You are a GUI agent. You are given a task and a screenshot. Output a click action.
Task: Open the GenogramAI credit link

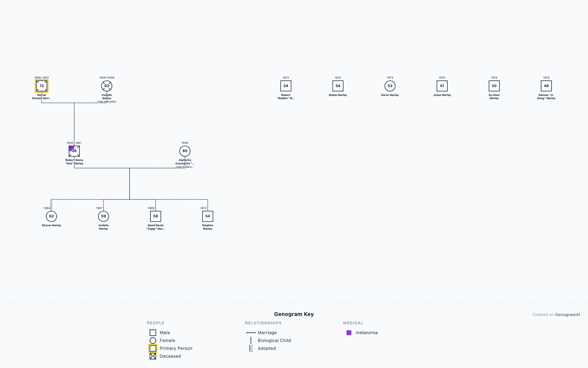(x=567, y=315)
